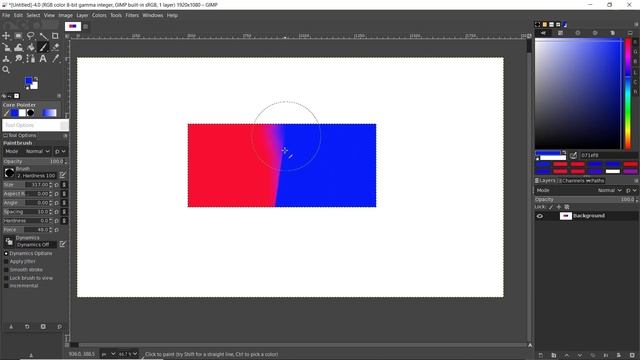Toggle lock position icon in Layers panel

(x=558, y=207)
